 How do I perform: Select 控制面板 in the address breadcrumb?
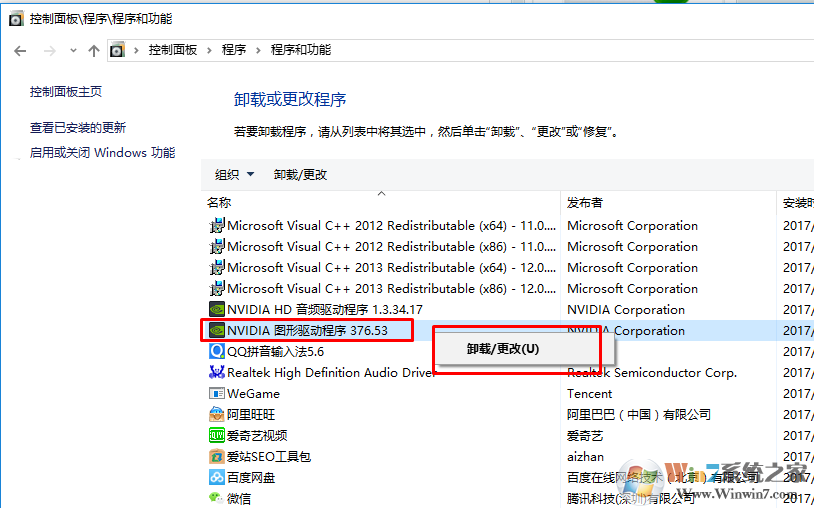point(173,50)
